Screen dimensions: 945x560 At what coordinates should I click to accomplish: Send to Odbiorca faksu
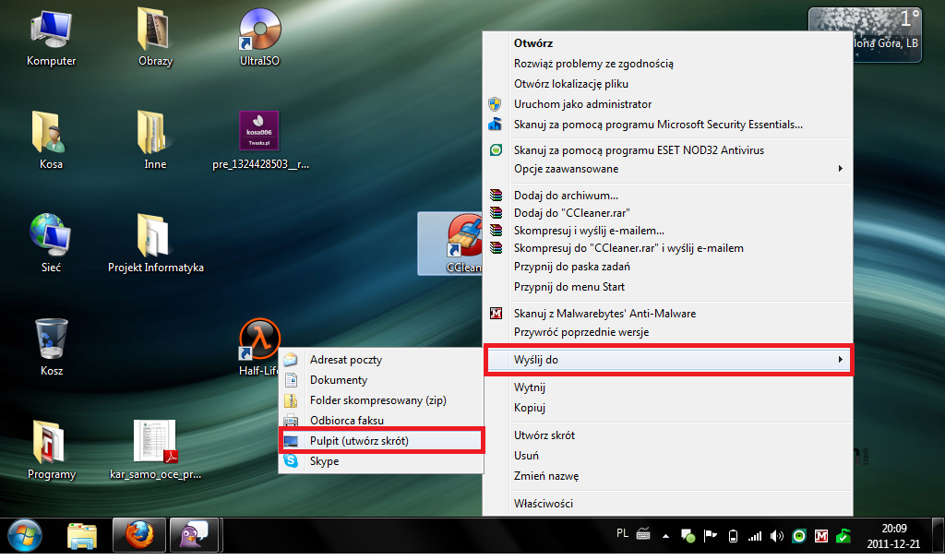coord(381,420)
